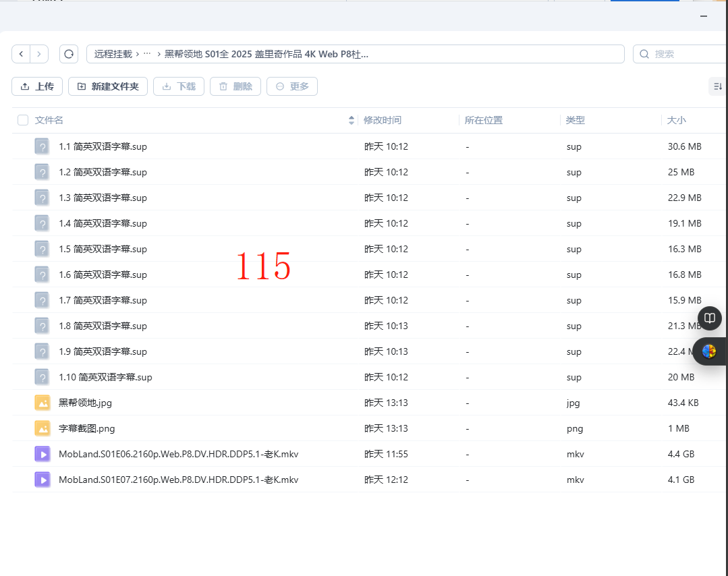Click the jpg type cell
This screenshot has width=728, height=576.
573,403
